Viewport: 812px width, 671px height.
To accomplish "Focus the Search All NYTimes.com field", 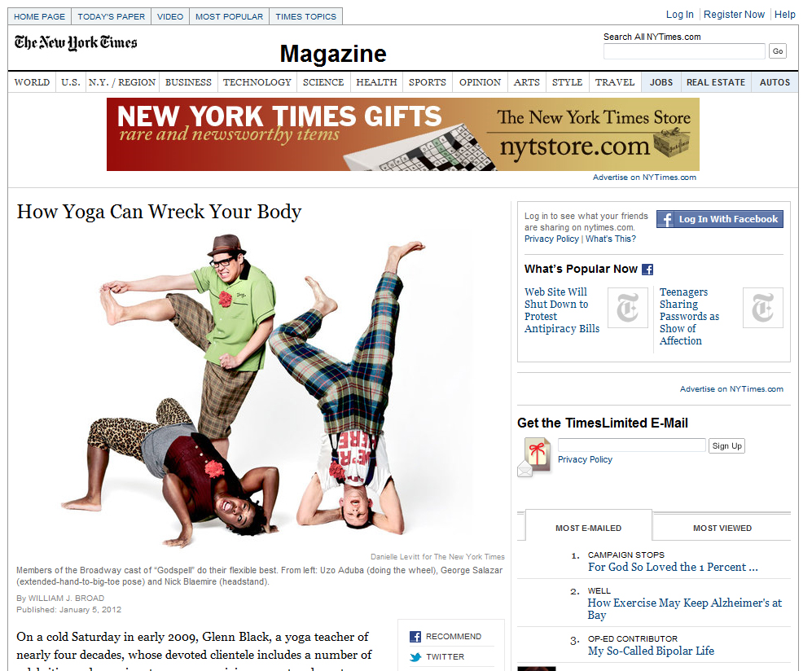I will (684, 50).
